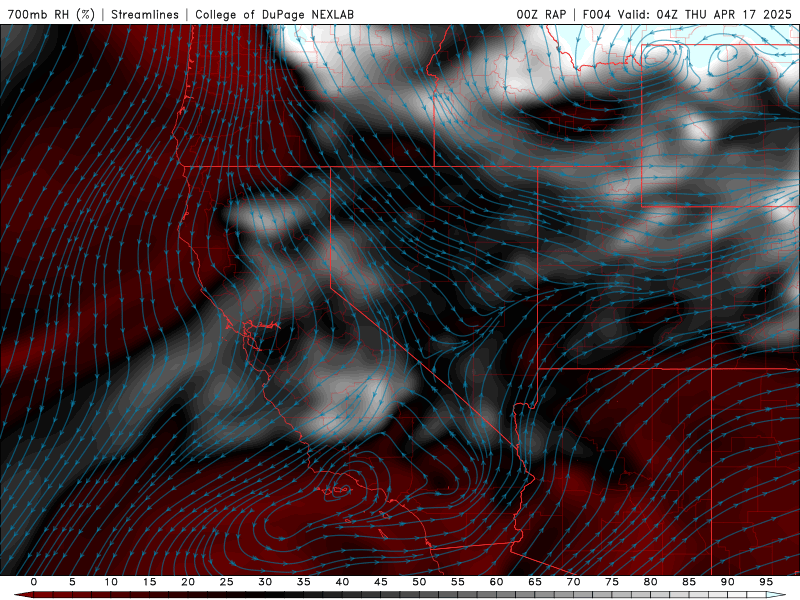Image resolution: width=800 pixels, height=600 pixels.
Task: Click the "25" colorbar scale label
Action: coord(227,582)
